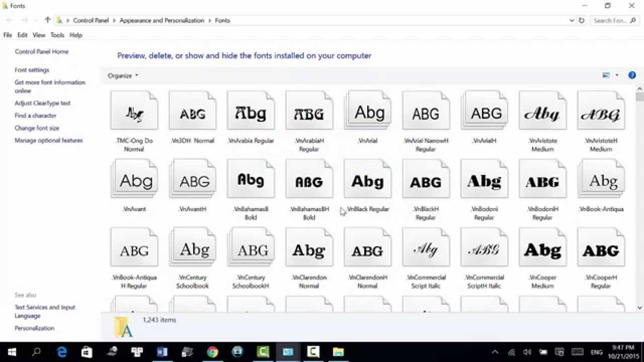Select the .VnCooperH Regular font

(601, 258)
